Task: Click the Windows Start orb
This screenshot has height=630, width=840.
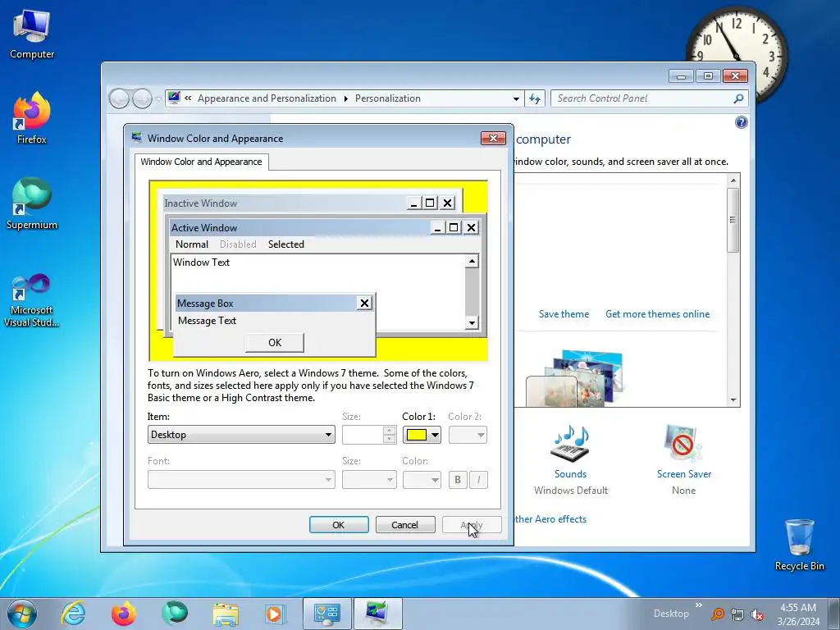Action: pyautogui.click(x=22, y=614)
